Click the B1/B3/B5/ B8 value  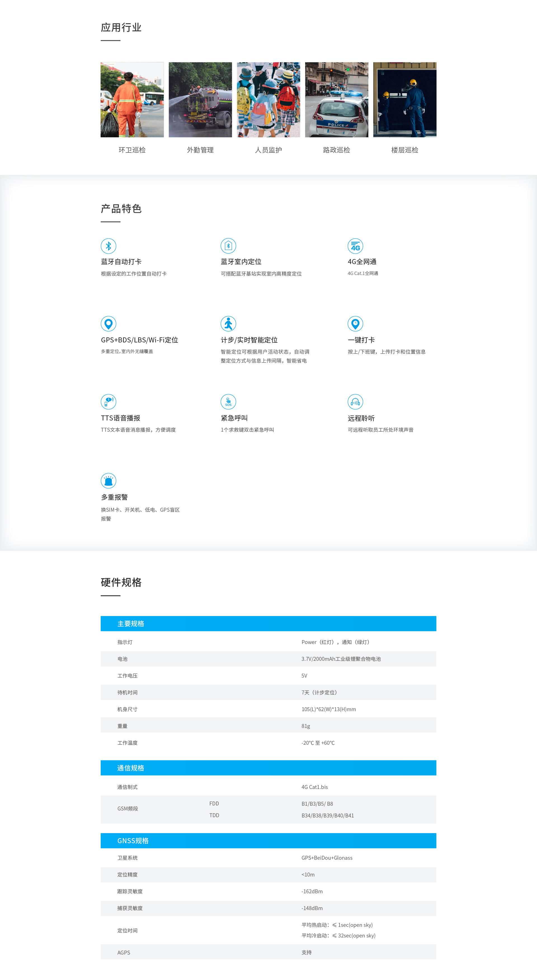317,804
